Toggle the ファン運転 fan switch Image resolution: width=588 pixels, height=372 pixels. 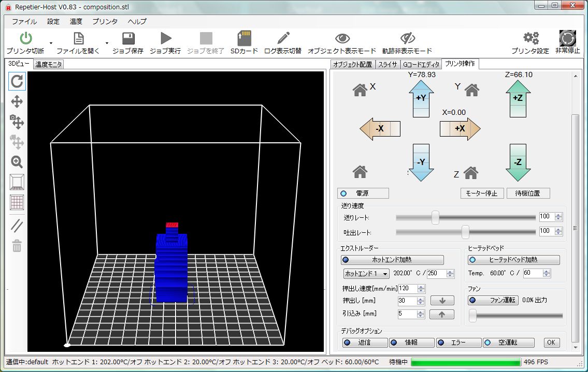pos(493,300)
